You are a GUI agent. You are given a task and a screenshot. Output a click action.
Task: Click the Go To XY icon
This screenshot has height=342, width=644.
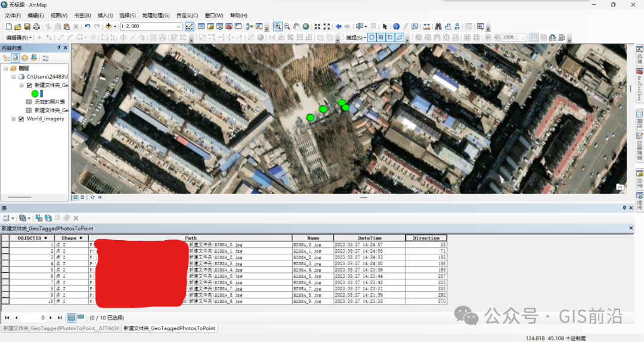pyautogui.click(x=457, y=27)
